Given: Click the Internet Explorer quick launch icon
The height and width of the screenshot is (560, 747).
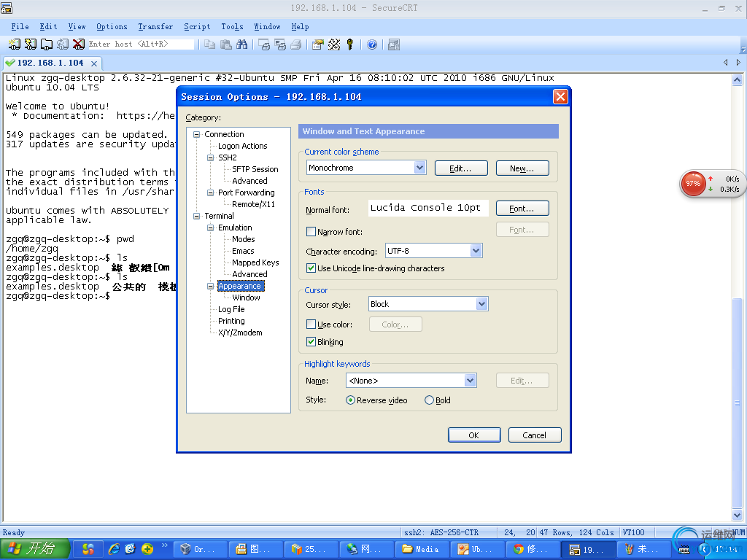Looking at the screenshot, I should click(114, 549).
